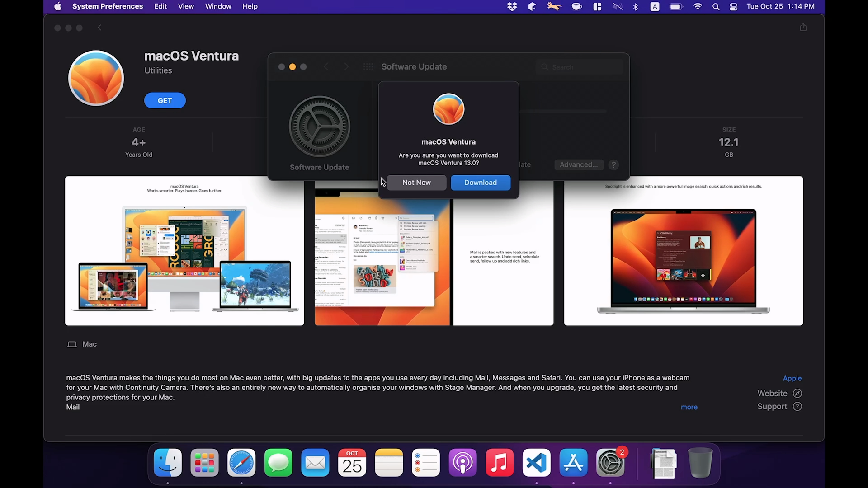The image size is (868, 488).
Task: Click the Dropbox menu bar icon
Action: (x=512, y=6)
